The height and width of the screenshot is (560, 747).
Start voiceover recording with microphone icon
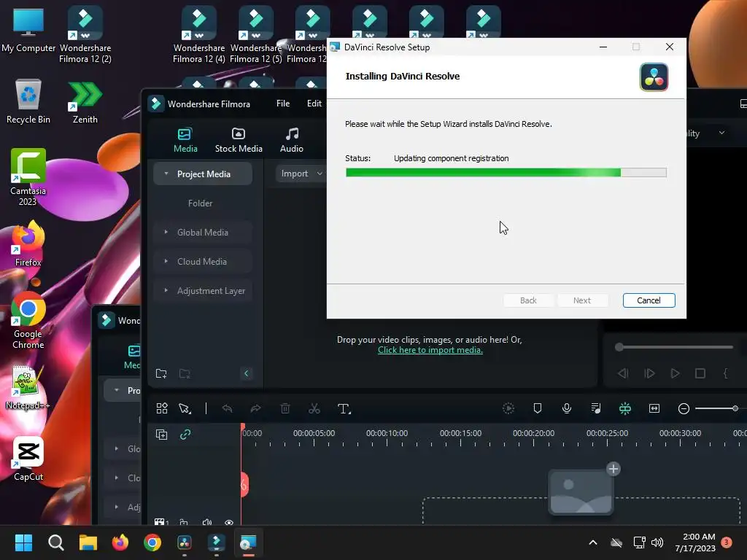pyautogui.click(x=566, y=408)
